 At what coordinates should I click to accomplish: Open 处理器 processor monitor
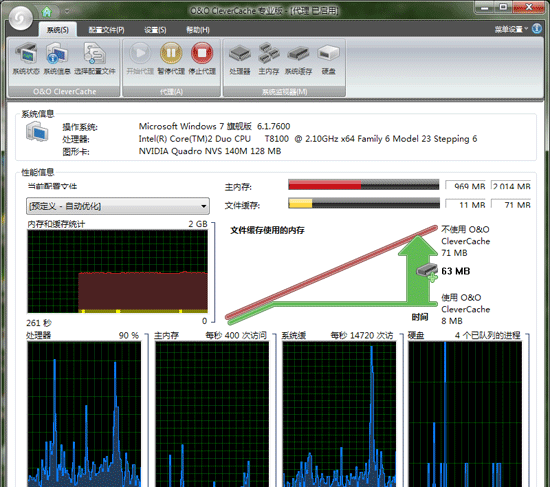point(240,58)
